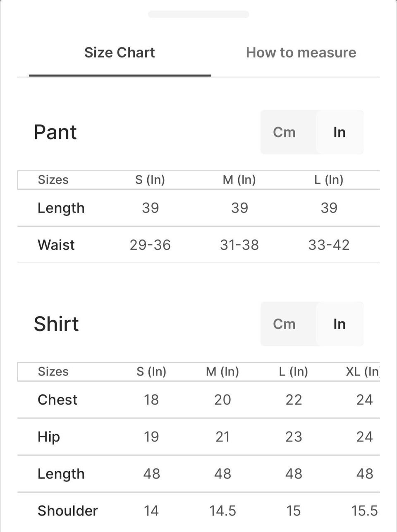Select In unit for the Shirt chart

click(339, 324)
